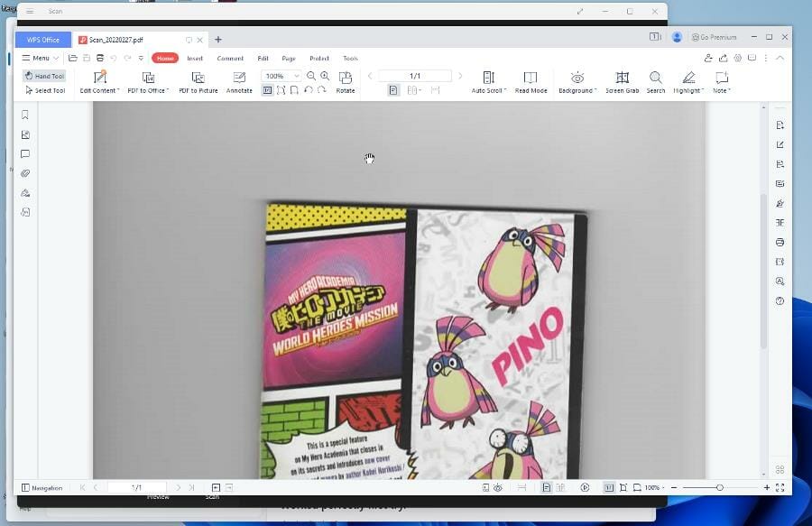Open the Background eye-protection dropdown

click(x=577, y=82)
